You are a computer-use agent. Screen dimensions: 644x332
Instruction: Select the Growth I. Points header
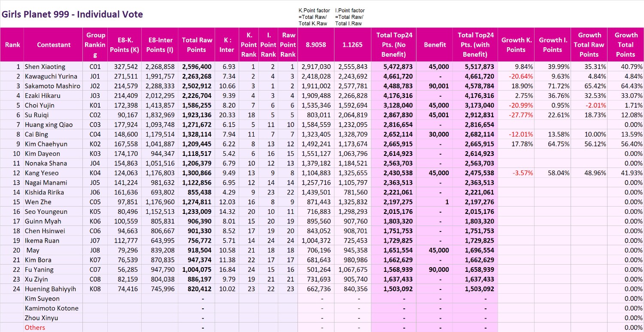click(x=553, y=45)
